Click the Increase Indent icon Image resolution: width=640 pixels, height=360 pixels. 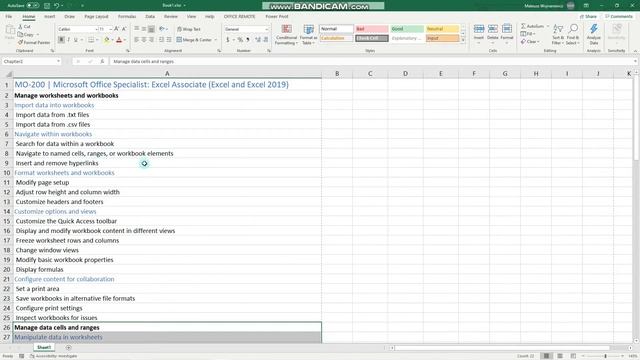(169, 40)
